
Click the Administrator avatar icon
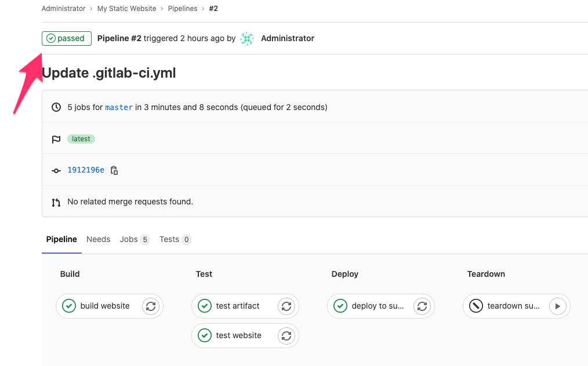point(247,39)
